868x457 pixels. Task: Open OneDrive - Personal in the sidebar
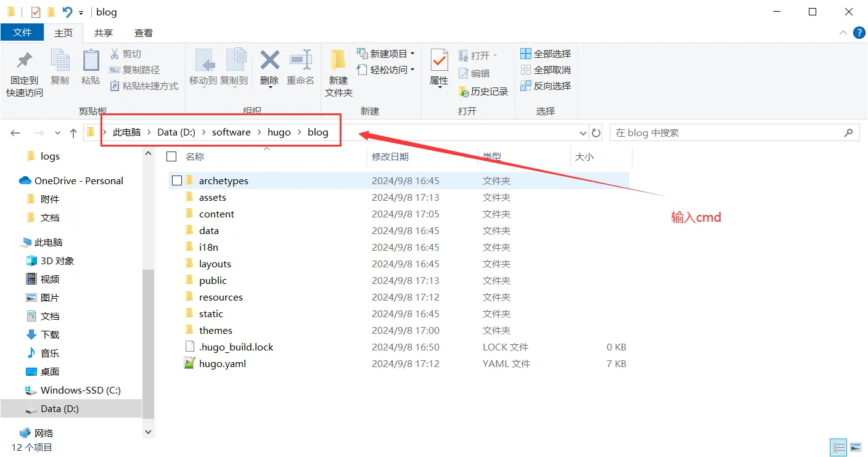pyautogui.click(x=72, y=180)
